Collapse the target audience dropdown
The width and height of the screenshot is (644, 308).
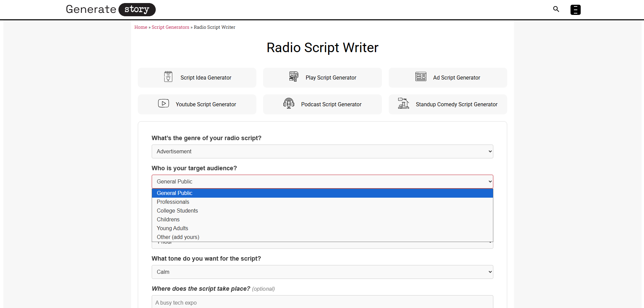pyautogui.click(x=322, y=181)
